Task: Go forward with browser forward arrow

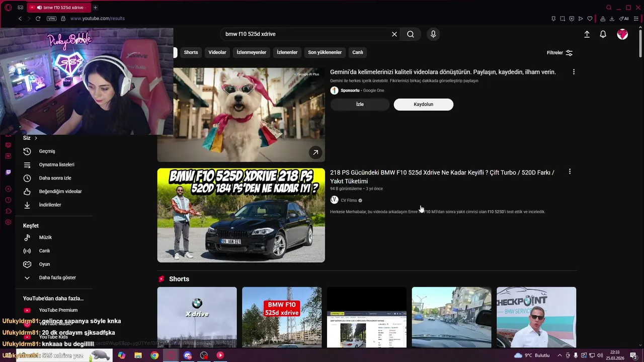Action: (x=29, y=19)
